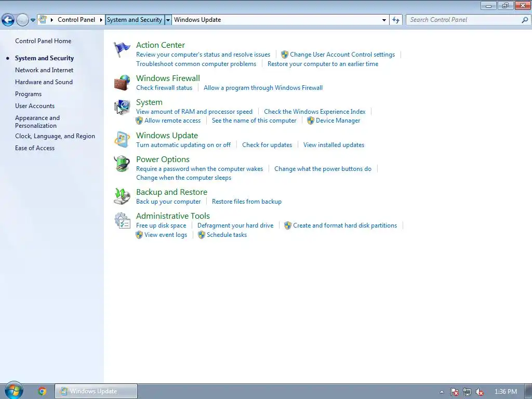This screenshot has height=399, width=532.
Task: Click the greyed Forward navigation button
Action: coord(22,20)
